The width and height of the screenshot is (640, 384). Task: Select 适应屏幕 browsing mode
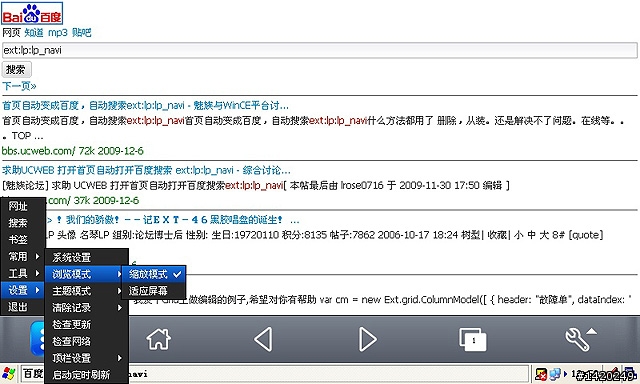click(154, 291)
